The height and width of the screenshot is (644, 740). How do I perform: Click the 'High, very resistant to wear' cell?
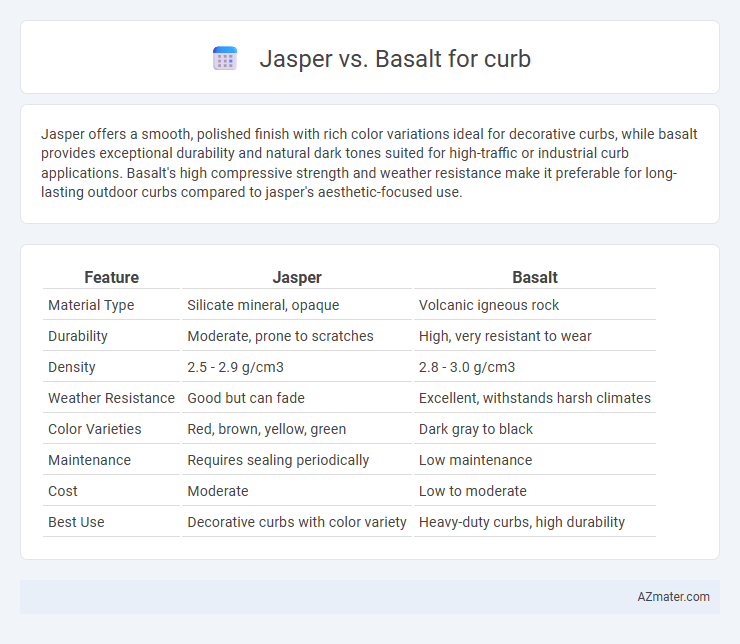coord(505,336)
